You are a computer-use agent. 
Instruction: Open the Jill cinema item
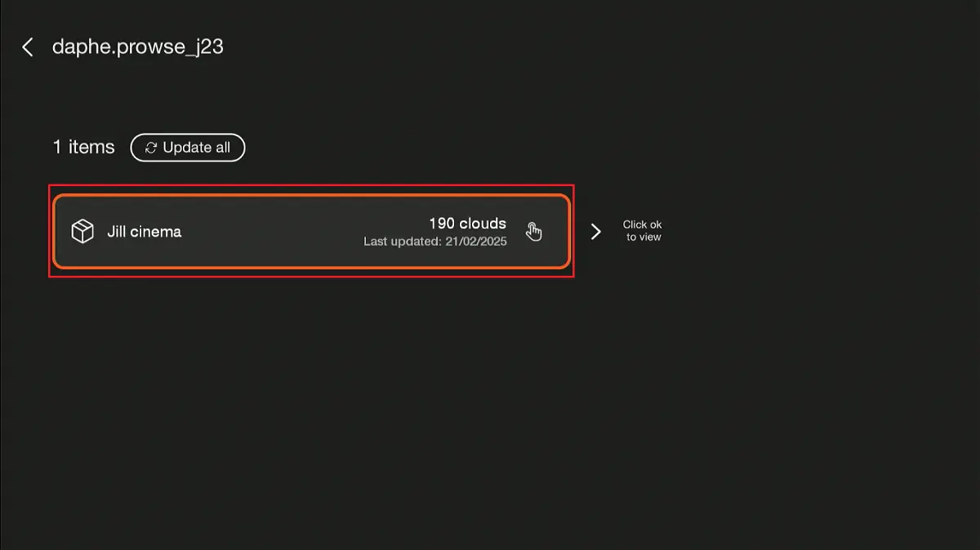click(x=310, y=232)
